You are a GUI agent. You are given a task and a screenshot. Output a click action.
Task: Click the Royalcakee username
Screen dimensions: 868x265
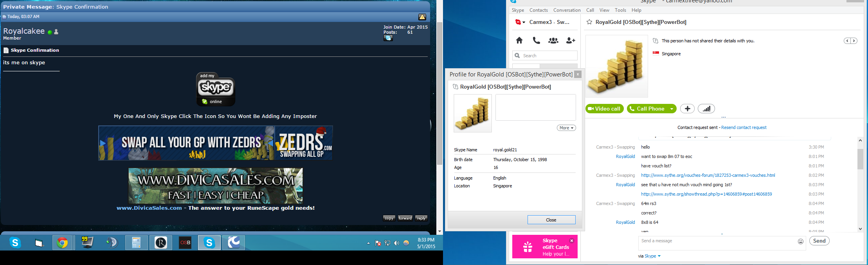click(24, 31)
